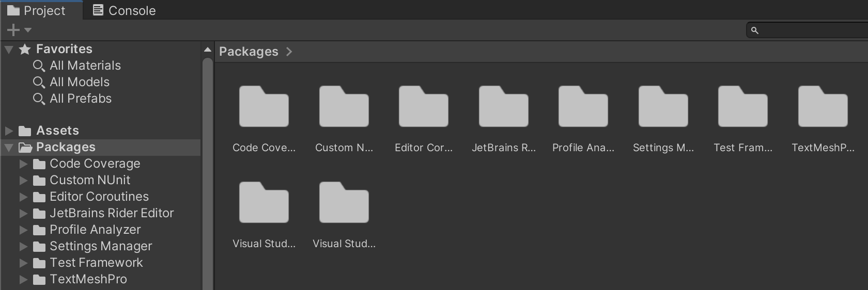
Task: Expand the Code Coverage package
Action: pyautogui.click(x=23, y=164)
